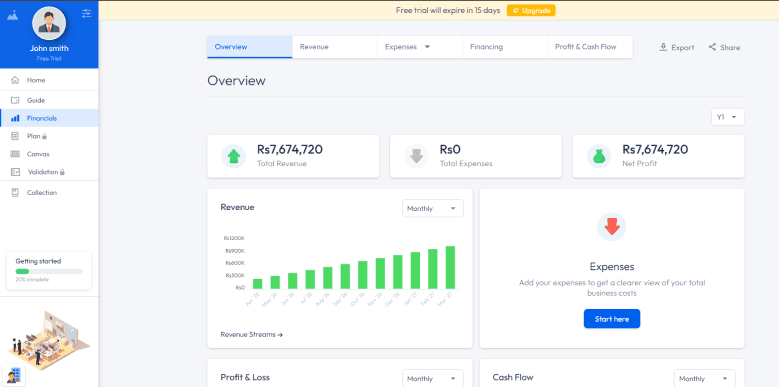Image resolution: width=779 pixels, height=387 pixels.
Task: Open the Canvas menu item
Action: pyautogui.click(x=49, y=154)
